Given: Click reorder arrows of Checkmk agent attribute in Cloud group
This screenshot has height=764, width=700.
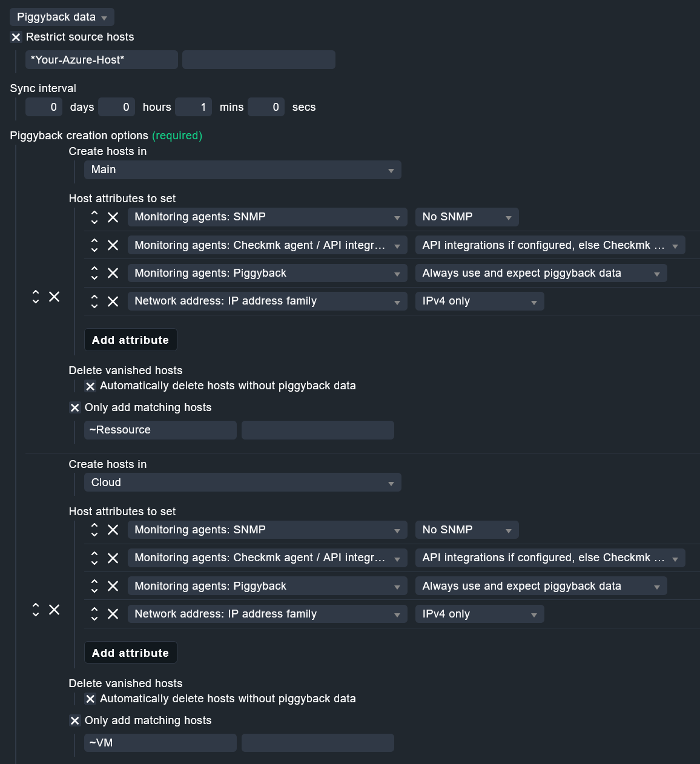Looking at the screenshot, I should click(x=94, y=558).
